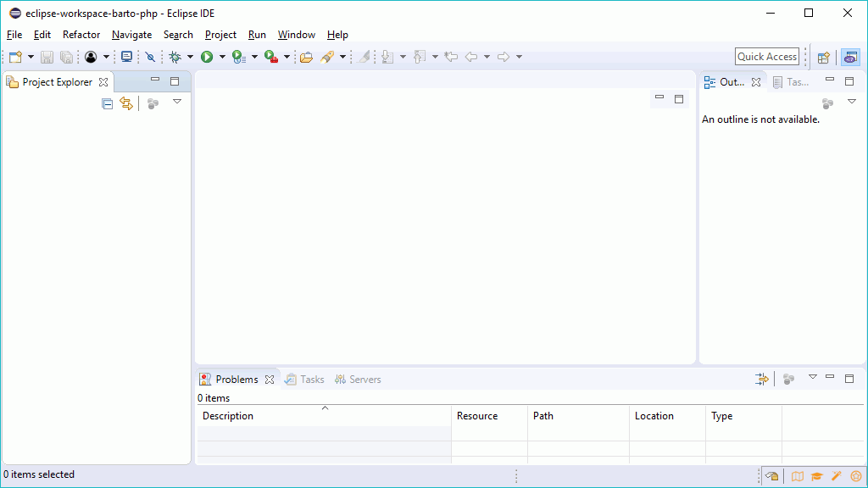Viewport: 868px width, 488px height.
Task: Click the Open Perspective icon
Action: [824, 57]
